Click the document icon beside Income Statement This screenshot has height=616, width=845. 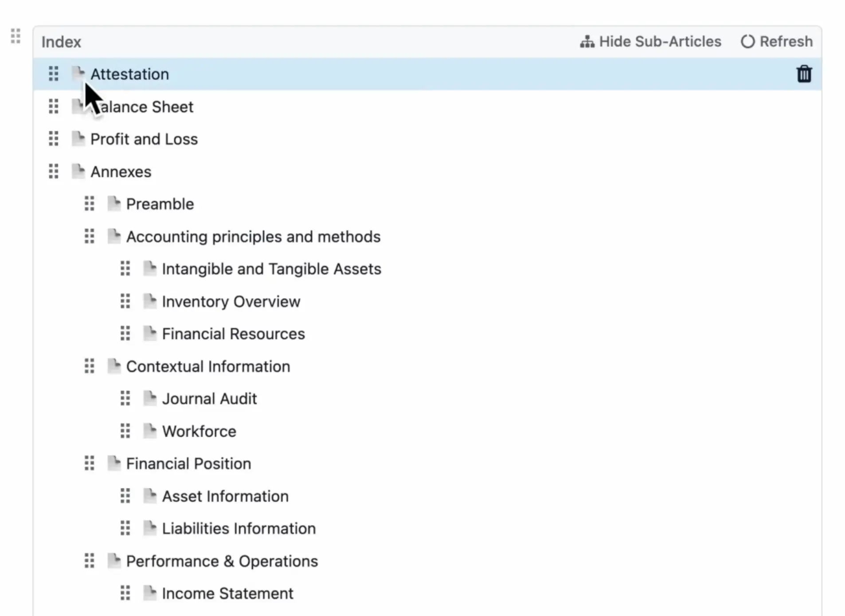point(150,593)
